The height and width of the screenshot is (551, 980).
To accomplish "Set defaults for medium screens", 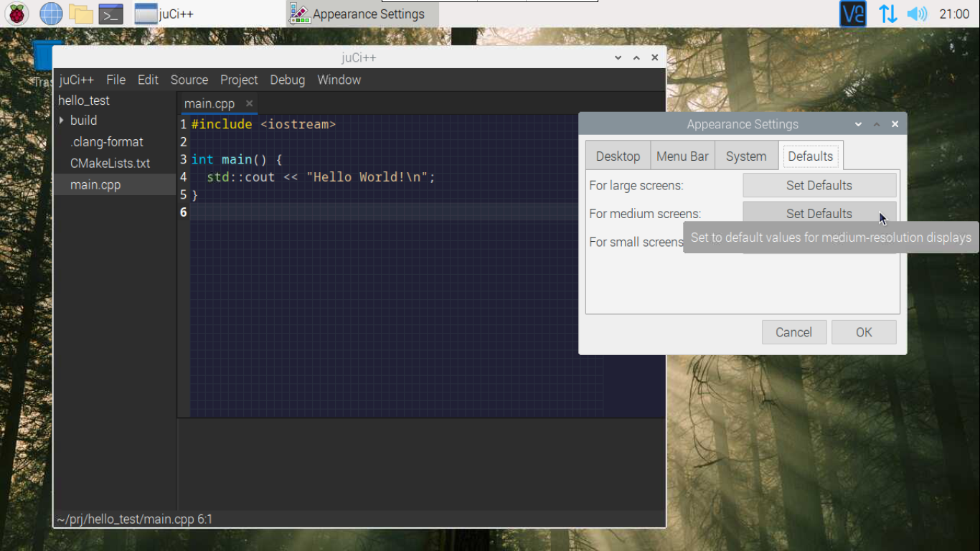I will pyautogui.click(x=819, y=213).
